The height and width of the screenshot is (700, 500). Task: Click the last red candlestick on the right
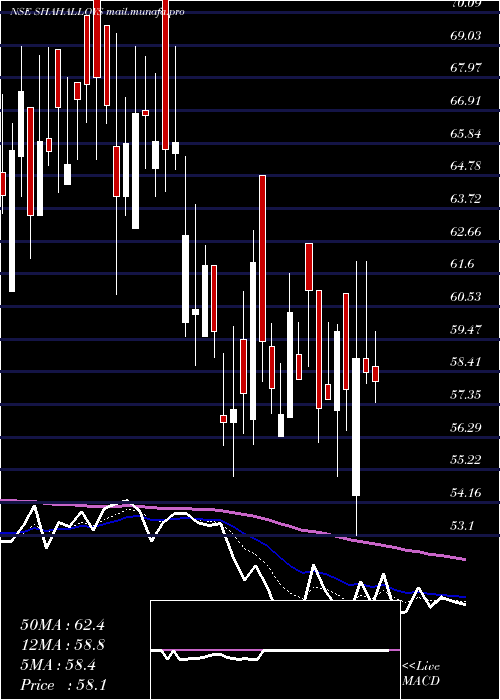(x=375, y=374)
